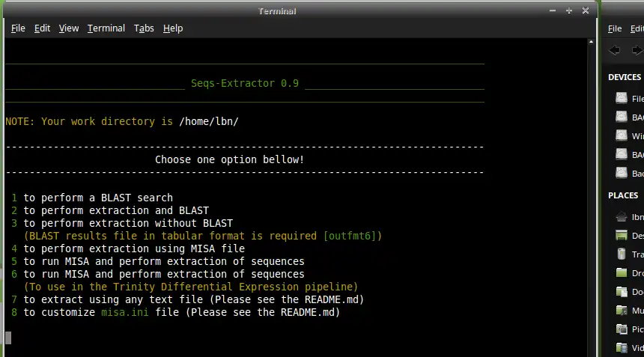The height and width of the screenshot is (357, 644).
Task: Minimize the Terminal window
Action: pos(553,10)
